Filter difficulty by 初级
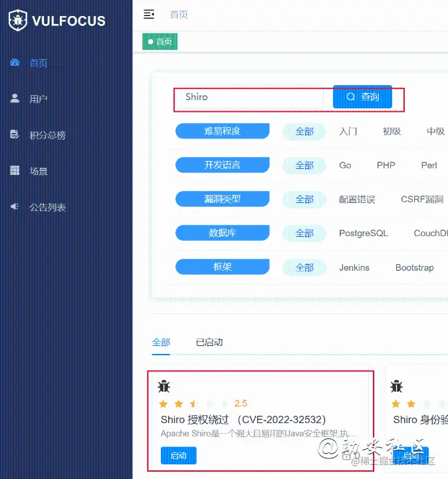 pyautogui.click(x=392, y=131)
